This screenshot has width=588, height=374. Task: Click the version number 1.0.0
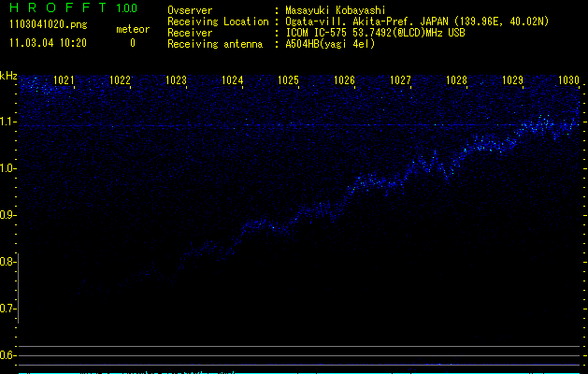(127, 8)
